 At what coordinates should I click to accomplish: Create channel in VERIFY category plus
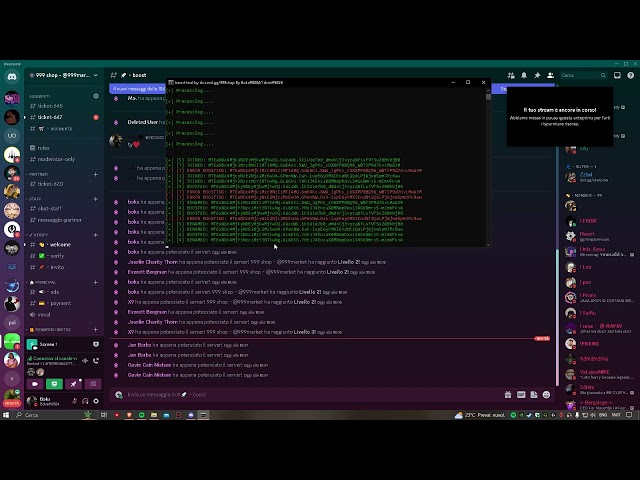tap(96, 235)
